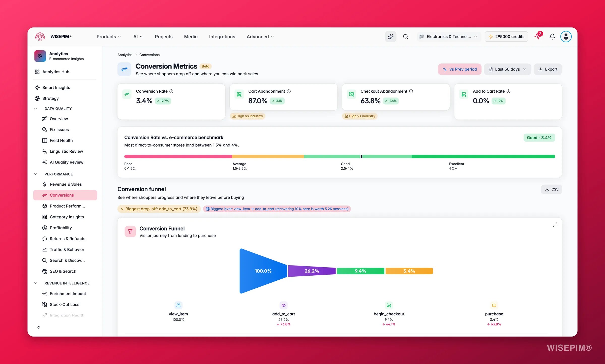Click the Checkout Abandonment card icon
The image size is (605, 364).
tap(351, 94)
